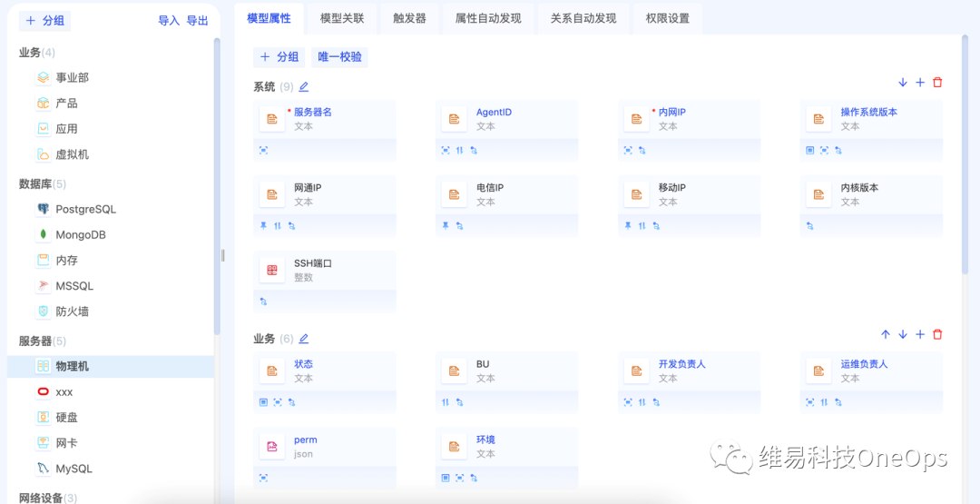This screenshot has width=980, height=504.
Task: Click the integer-type icon on SSH端口 card
Action: (272, 270)
